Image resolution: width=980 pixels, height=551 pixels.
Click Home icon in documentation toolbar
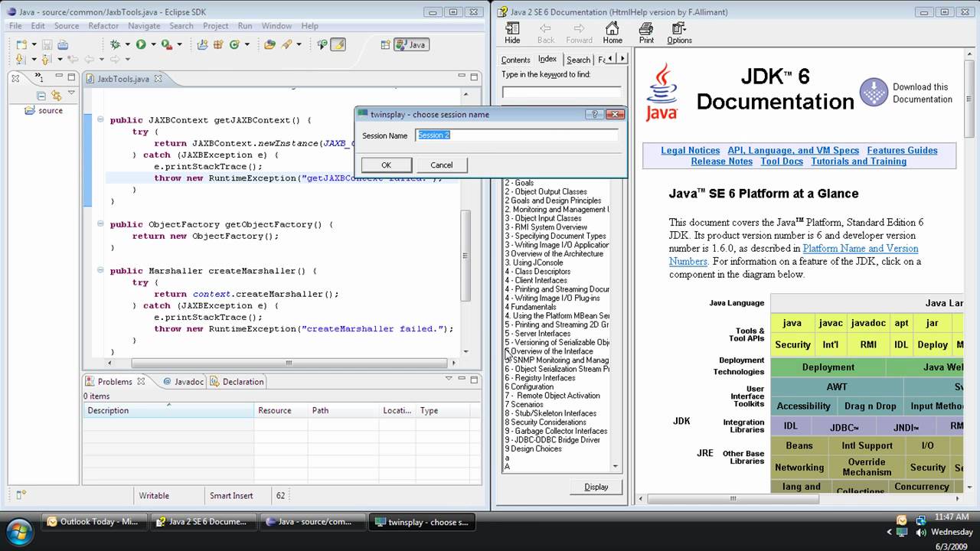click(x=612, y=33)
